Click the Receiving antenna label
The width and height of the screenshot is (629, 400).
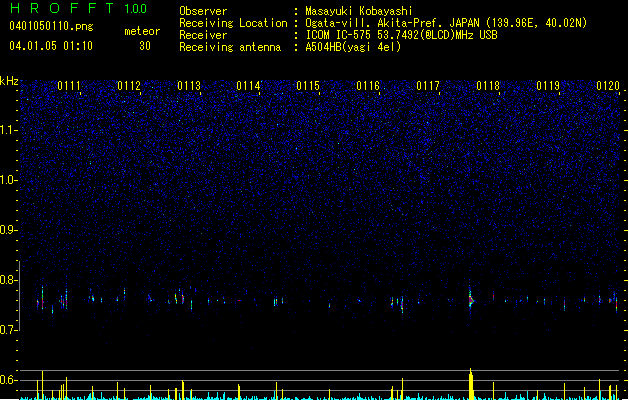(x=230, y=47)
